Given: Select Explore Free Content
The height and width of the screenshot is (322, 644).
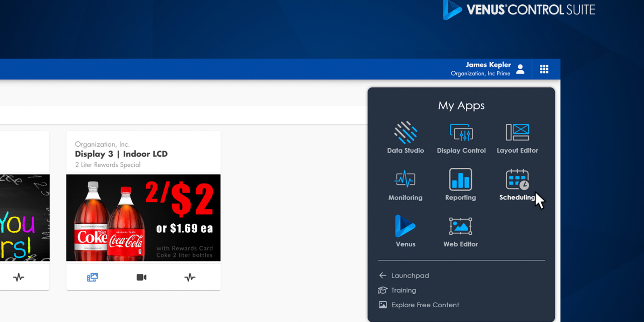Looking at the screenshot, I should point(425,305).
